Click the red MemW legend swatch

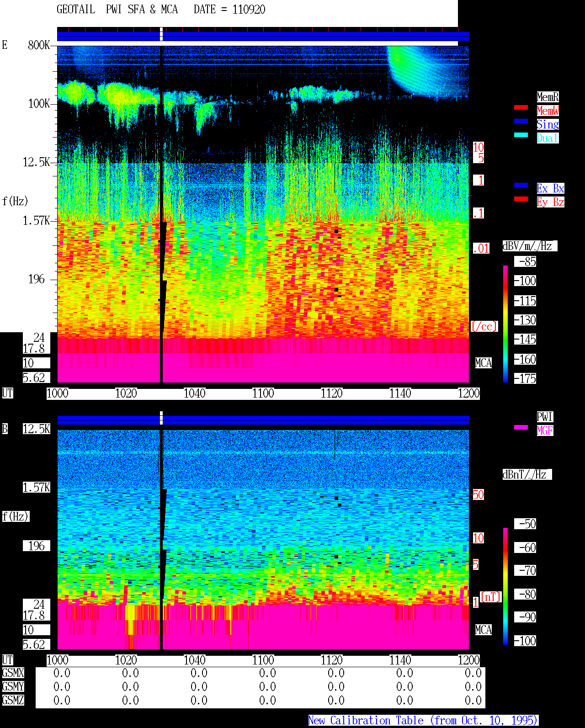(521, 107)
